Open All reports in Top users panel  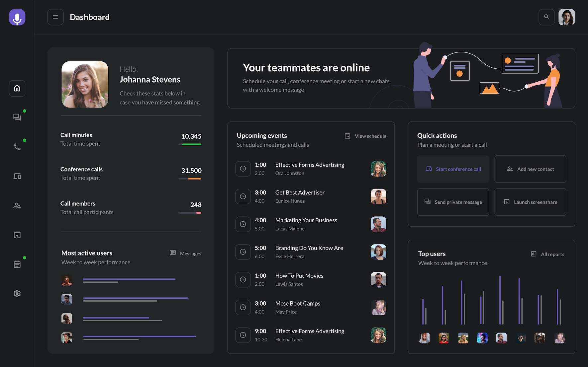pos(547,254)
